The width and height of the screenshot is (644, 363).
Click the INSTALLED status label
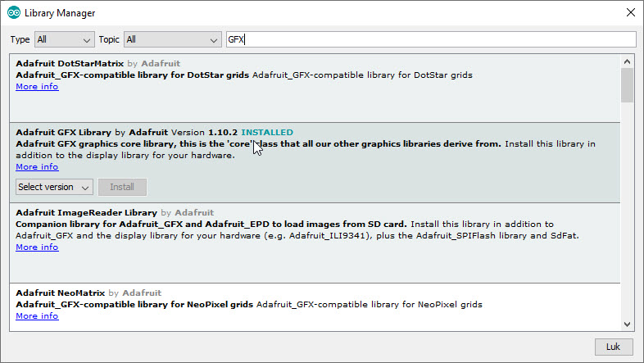[267, 132]
